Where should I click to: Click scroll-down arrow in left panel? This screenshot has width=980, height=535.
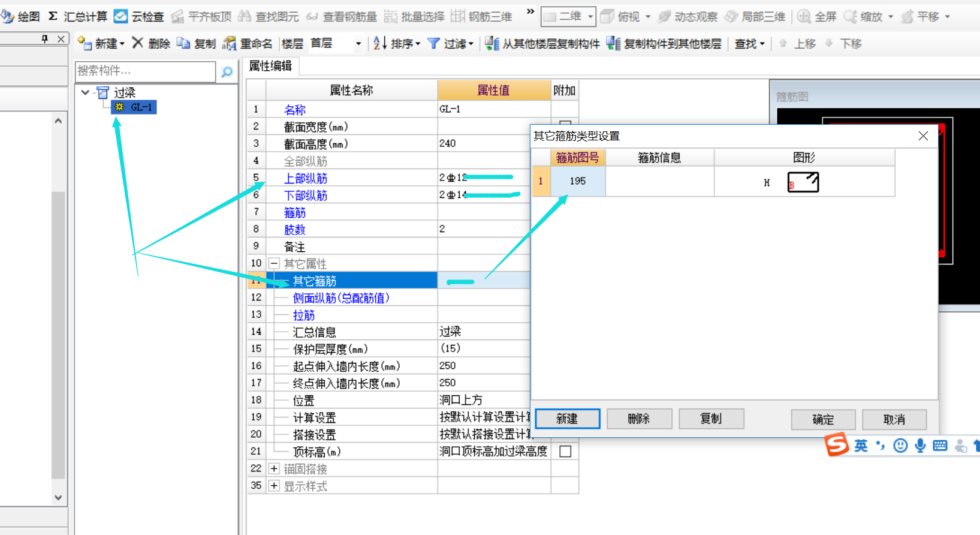pyautogui.click(x=58, y=497)
